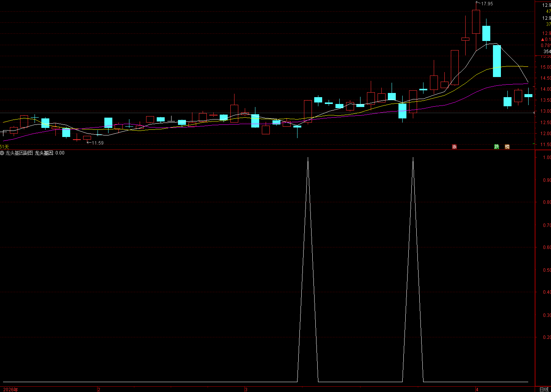The image size is (551, 392).
Task: Click the 龙头基因: 0.00 value label
Action: (x=49, y=153)
